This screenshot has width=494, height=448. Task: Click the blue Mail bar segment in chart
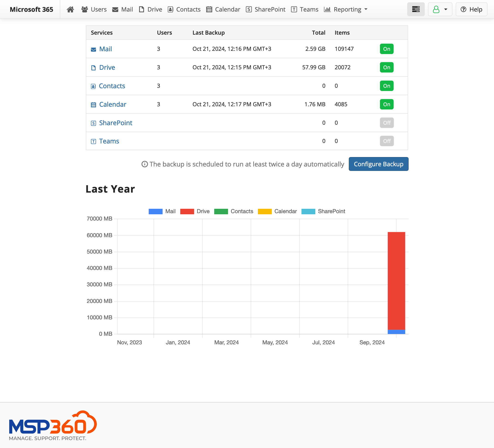coord(396,332)
